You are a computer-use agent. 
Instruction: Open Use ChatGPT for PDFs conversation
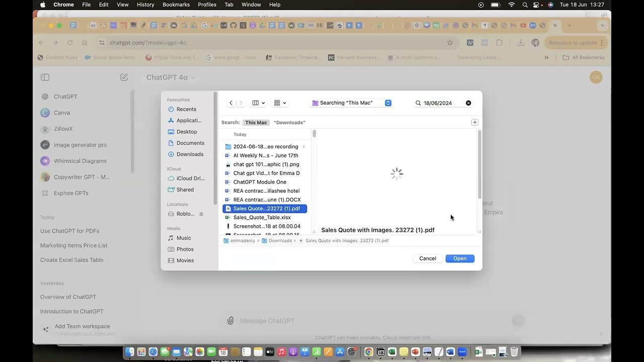point(70,231)
